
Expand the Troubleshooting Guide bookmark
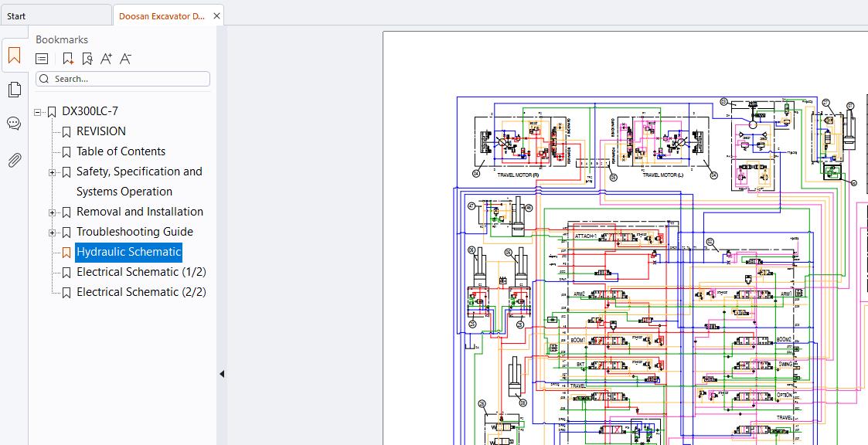(x=52, y=233)
